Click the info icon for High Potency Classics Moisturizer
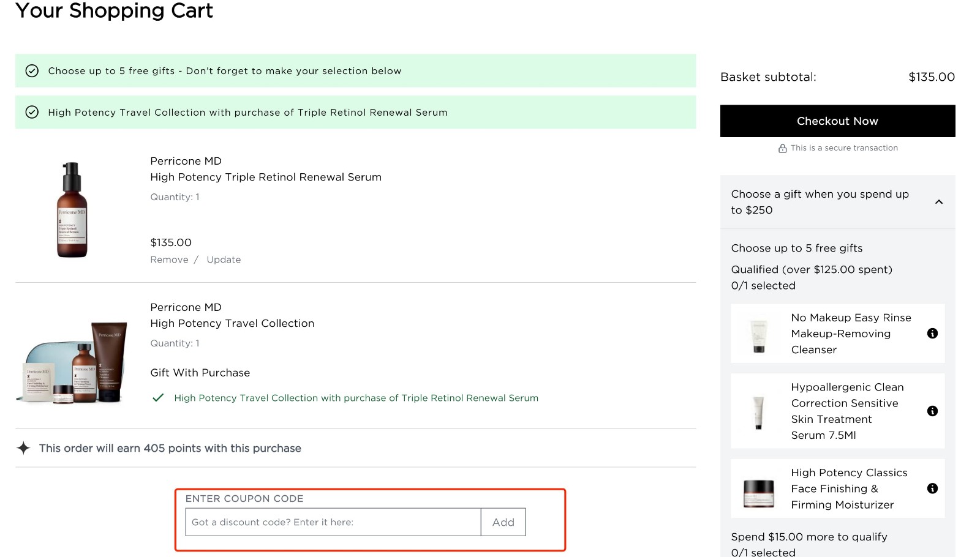 (x=933, y=488)
